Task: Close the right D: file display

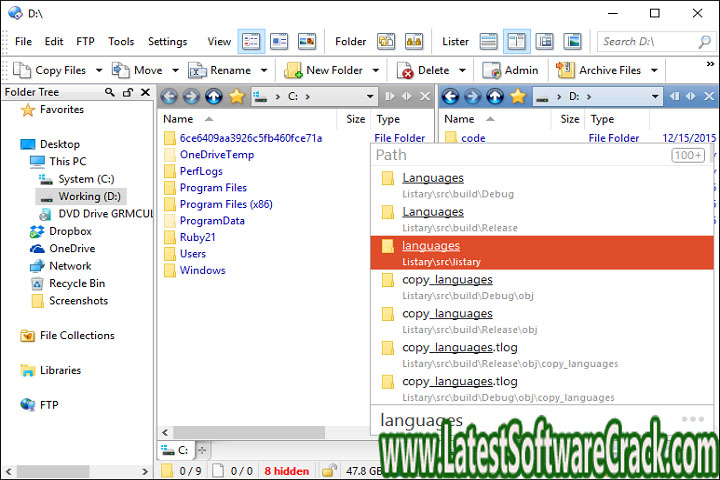Action: tap(709, 96)
